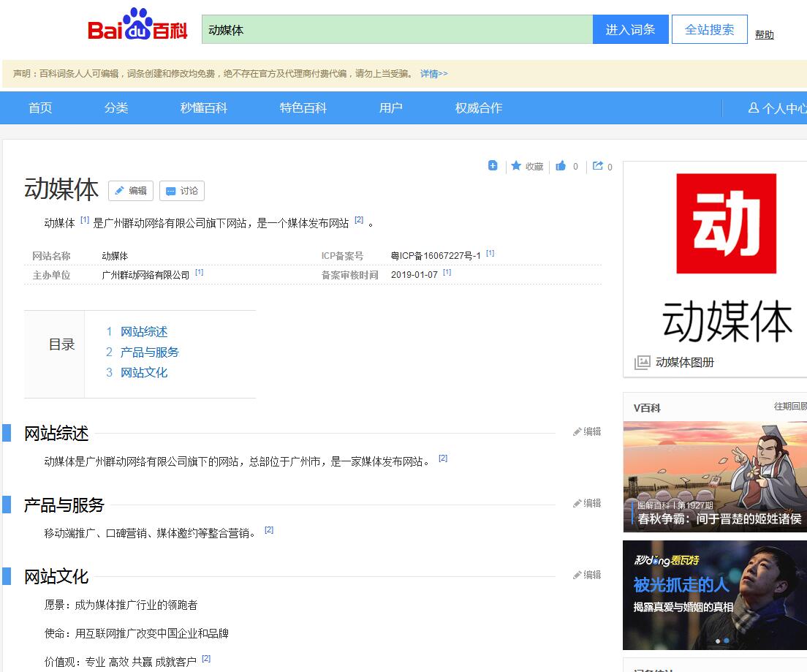The width and height of the screenshot is (807, 672).
Task: Click the 讨论 button beside the title
Action: (182, 191)
